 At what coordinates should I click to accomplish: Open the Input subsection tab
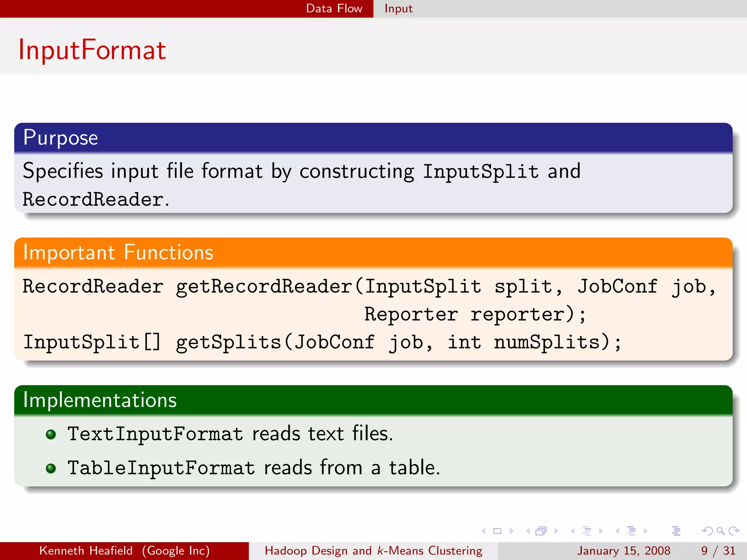(398, 8)
